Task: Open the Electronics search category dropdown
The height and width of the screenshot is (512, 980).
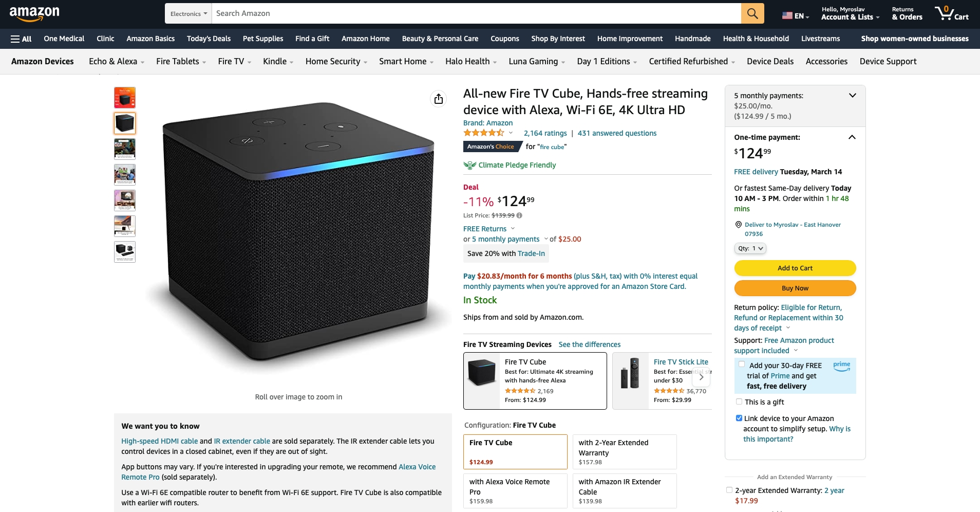Action: (x=189, y=13)
